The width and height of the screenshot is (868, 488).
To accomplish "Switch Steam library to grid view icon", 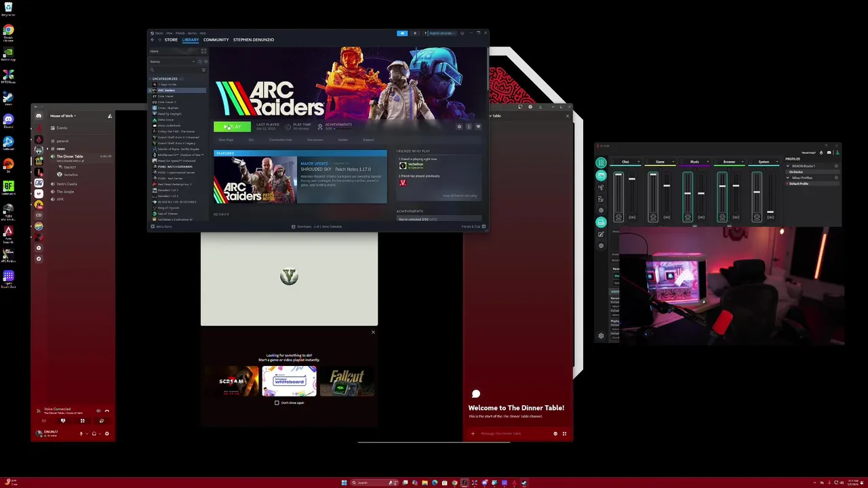I will coord(203,51).
